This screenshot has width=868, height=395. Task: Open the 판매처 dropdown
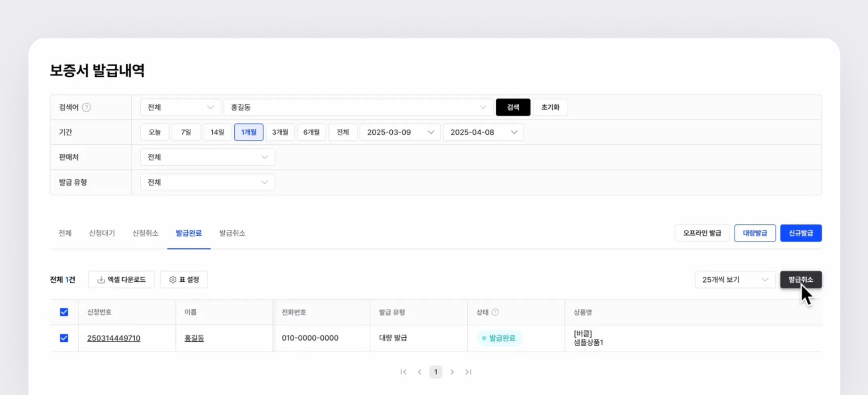point(207,157)
